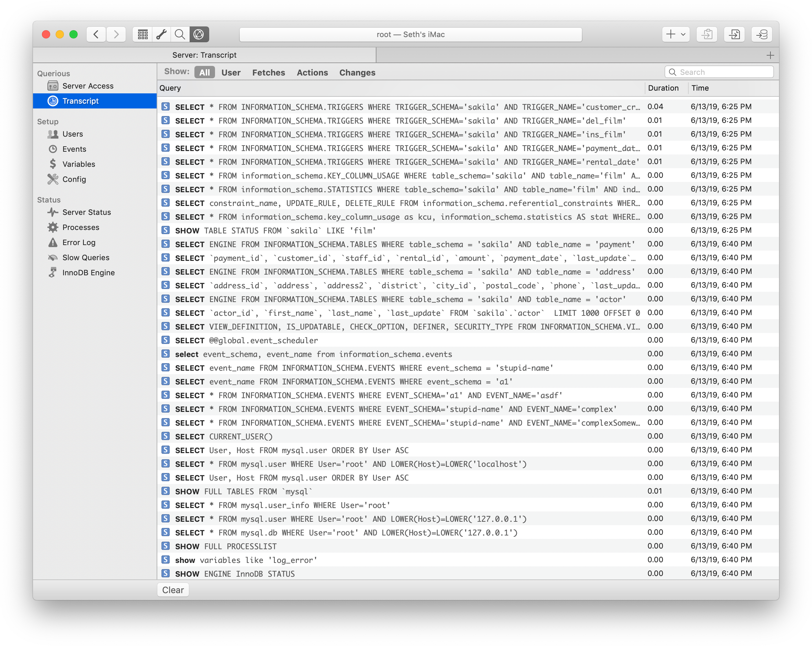
Task: Filter transcript to User queries
Action: click(x=231, y=72)
